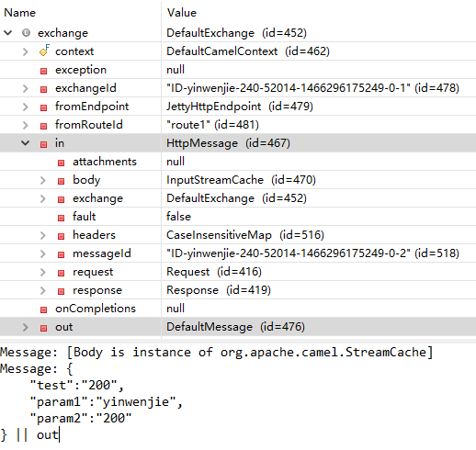Select the onCompletions variable row

(x=238, y=309)
